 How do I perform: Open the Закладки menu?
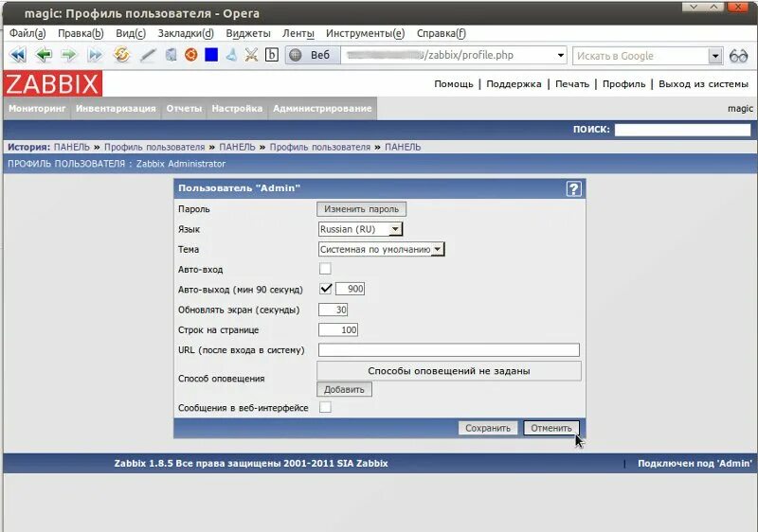click(186, 33)
